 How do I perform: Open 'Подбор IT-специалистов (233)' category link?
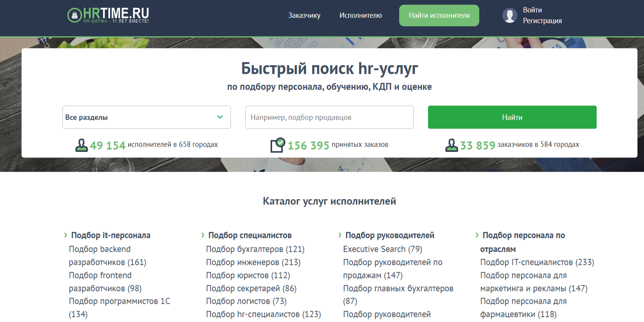[x=537, y=262]
